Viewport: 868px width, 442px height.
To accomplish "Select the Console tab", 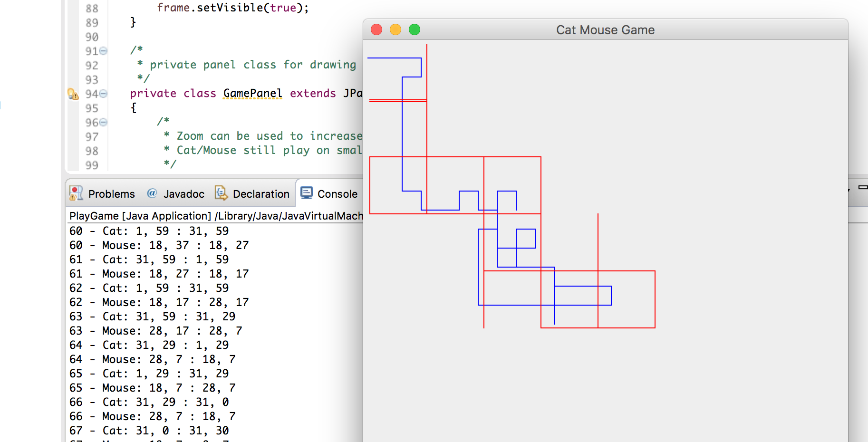I will pos(337,194).
